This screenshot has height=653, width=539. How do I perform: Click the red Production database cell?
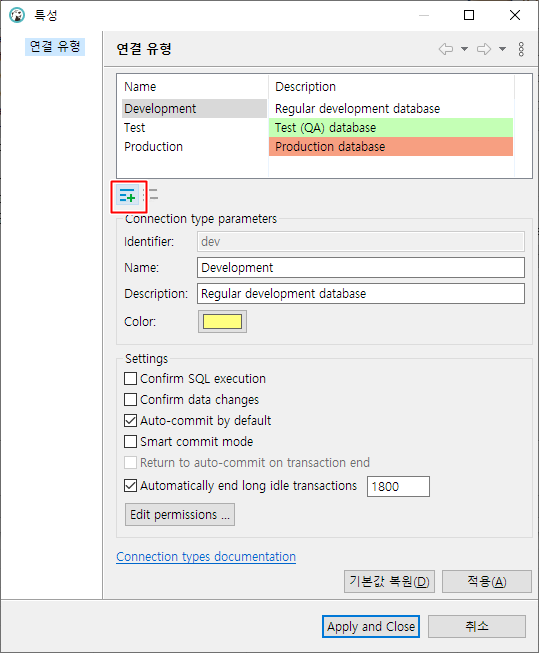click(x=391, y=147)
